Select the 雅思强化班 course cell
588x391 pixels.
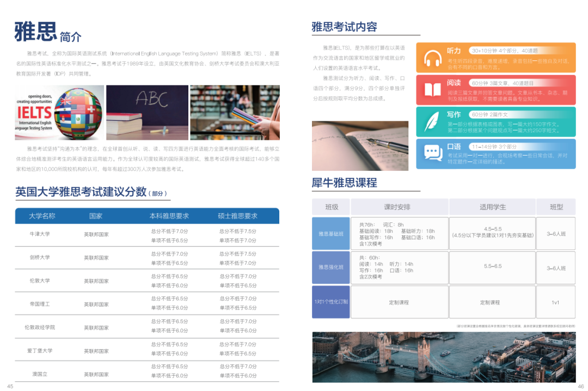331,267
